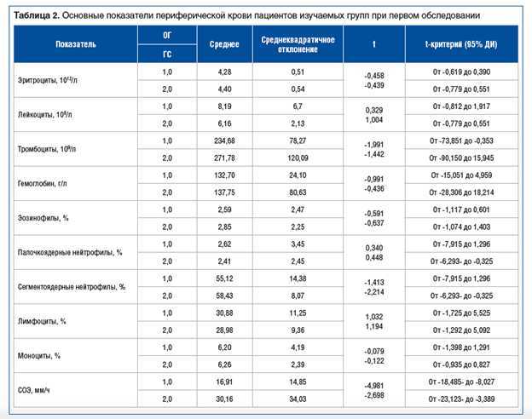Screen dimensions: 532x419
Task: Select the neutrophil mean 58,43
Action: [x=224, y=296]
